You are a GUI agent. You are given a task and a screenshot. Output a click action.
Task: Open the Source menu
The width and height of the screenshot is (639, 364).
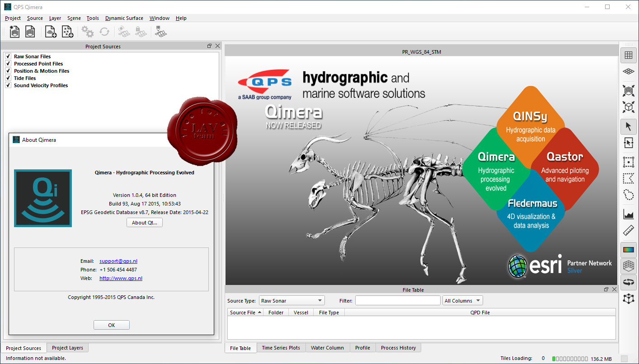[35, 18]
